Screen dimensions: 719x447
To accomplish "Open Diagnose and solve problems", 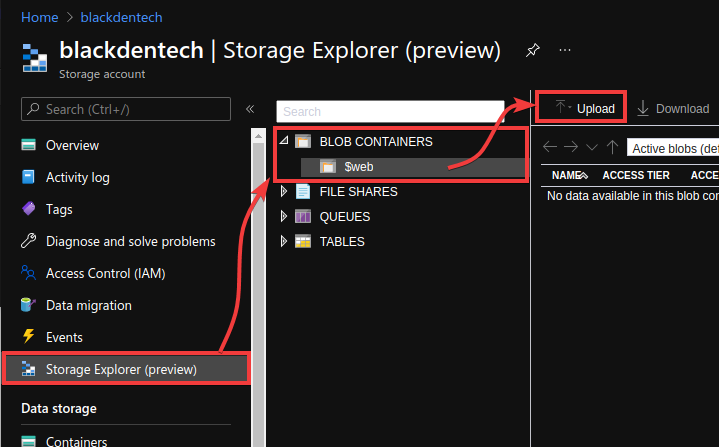I will (131, 242).
